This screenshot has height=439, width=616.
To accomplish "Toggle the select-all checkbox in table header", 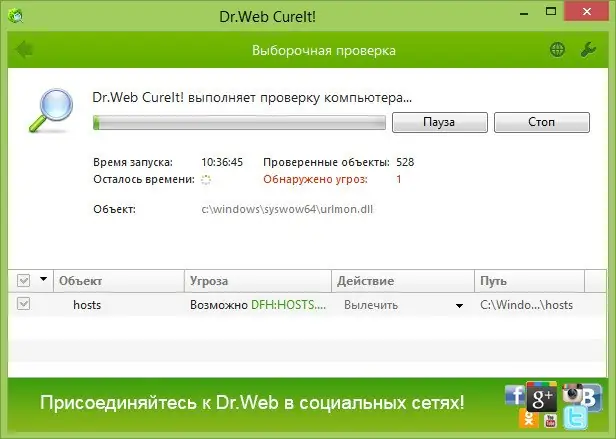I will coord(24,281).
